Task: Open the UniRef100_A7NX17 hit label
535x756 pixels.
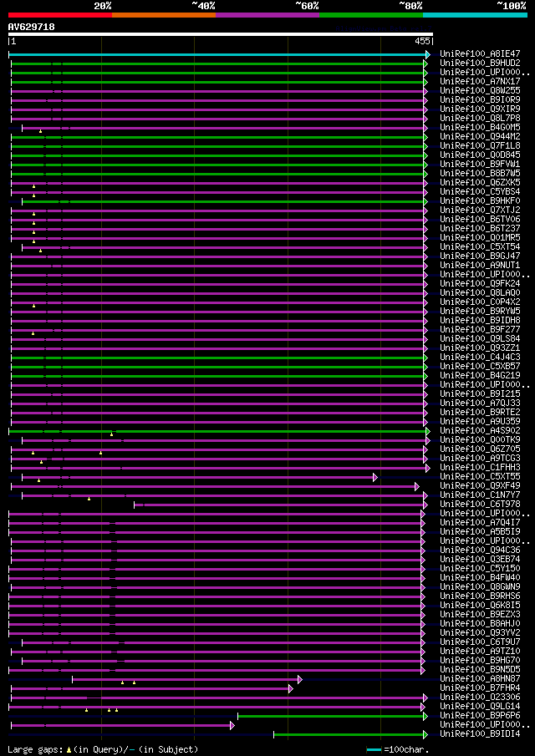Action: (x=480, y=82)
